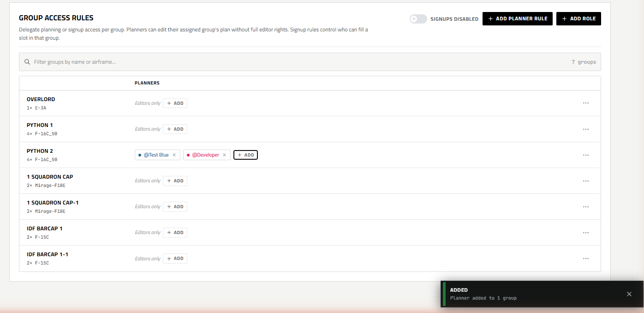Click the 'Planner added to 1 group' message
Screen dimensions: 644x313
(x=483, y=298)
